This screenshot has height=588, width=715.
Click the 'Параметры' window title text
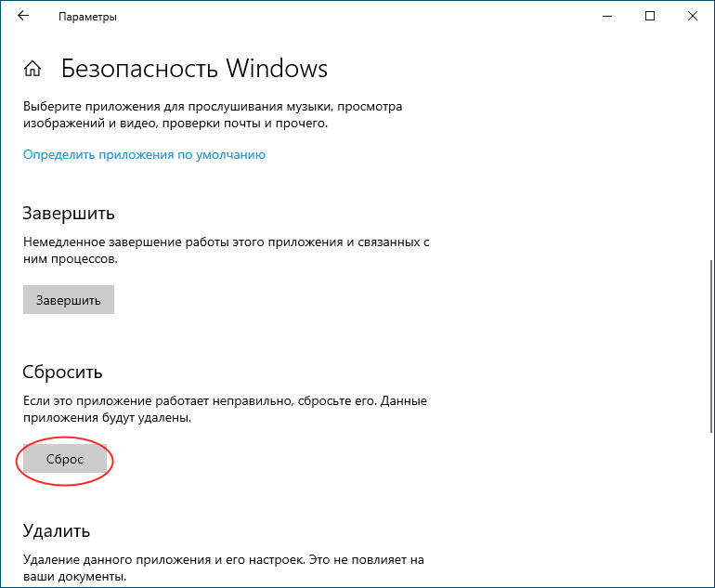pyautogui.click(x=87, y=17)
